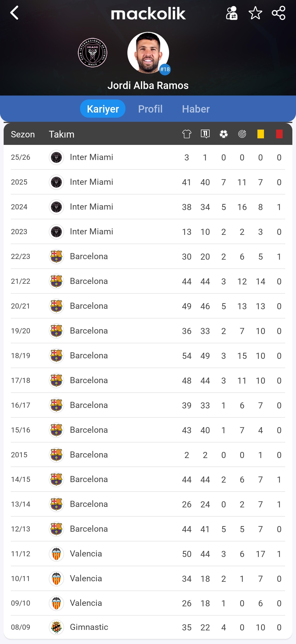Tap the back arrow icon
The height and width of the screenshot is (644, 296).
[15, 13]
